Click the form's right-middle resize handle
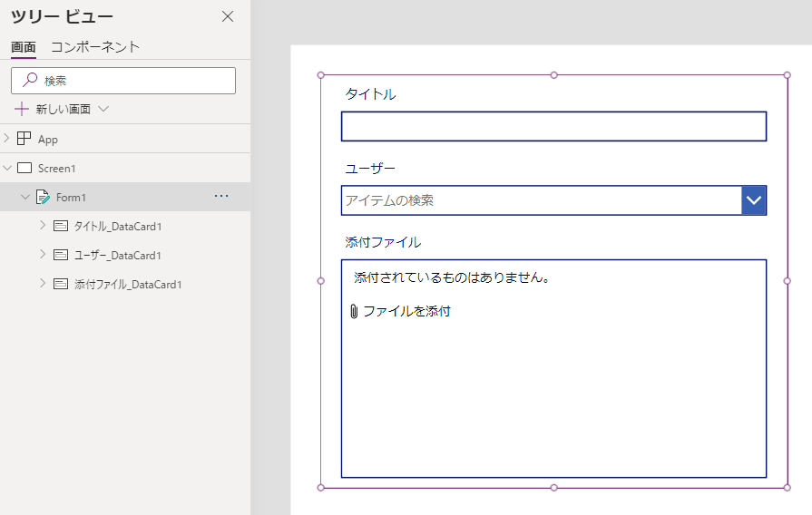This screenshot has width=812, height=515. (x=788, y=281)
